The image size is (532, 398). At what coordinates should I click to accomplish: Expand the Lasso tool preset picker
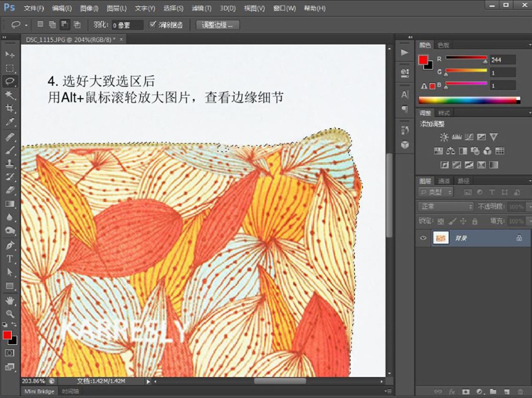(x=26, y=25)
